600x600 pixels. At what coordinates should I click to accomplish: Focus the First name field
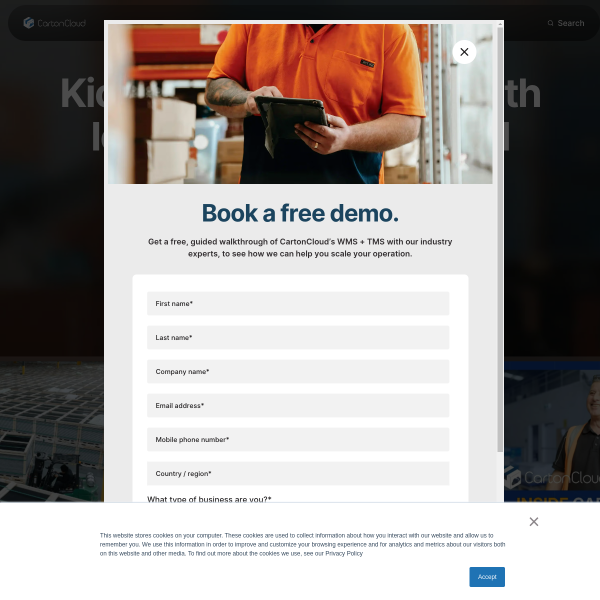(298, 303)
